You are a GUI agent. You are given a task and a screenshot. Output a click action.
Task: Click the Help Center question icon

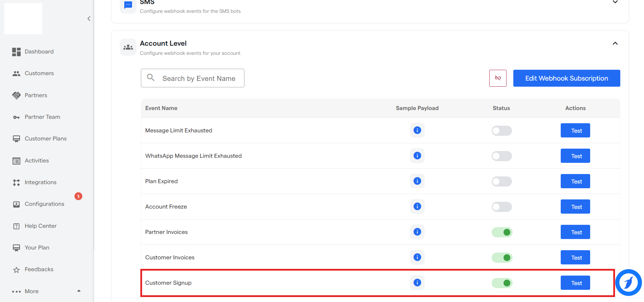pos(16,226)
